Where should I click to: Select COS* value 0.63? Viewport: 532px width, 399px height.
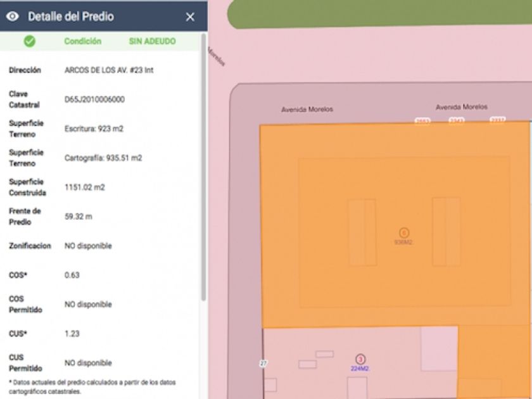click(72, 275)
